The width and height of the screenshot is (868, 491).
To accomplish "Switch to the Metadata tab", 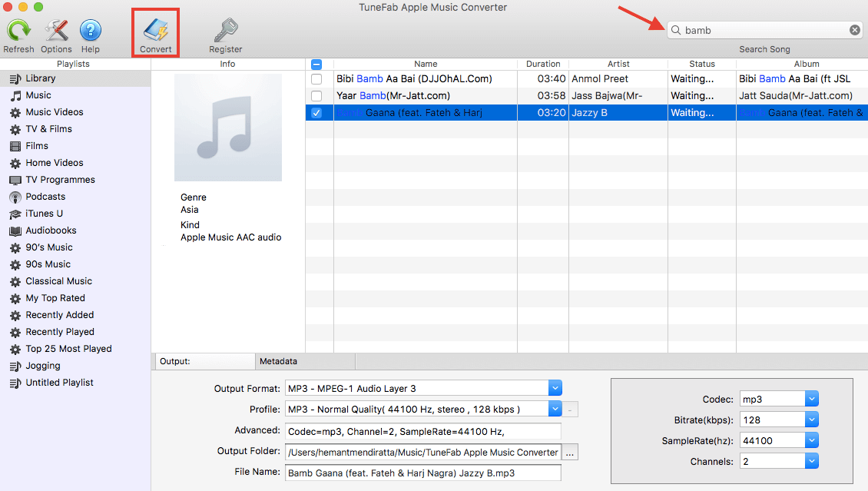I will [305, 361].
